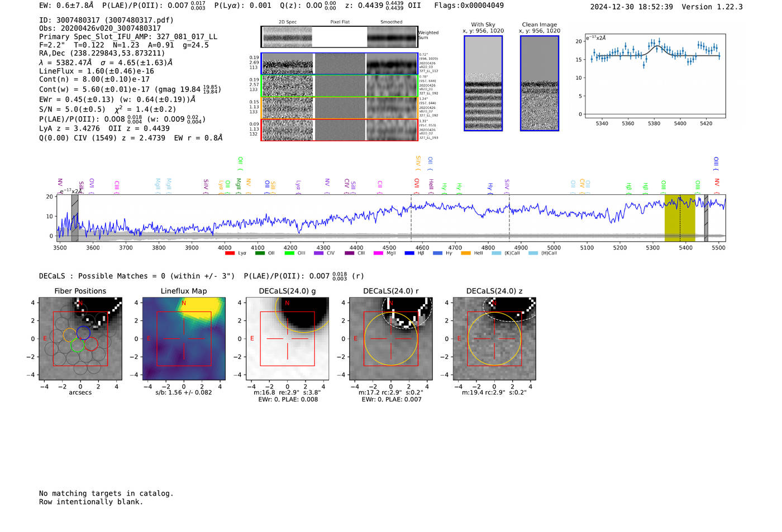The image size is (782, 532).
Task: Click the ID: 3007480317 line
Action: pos(106,20)
